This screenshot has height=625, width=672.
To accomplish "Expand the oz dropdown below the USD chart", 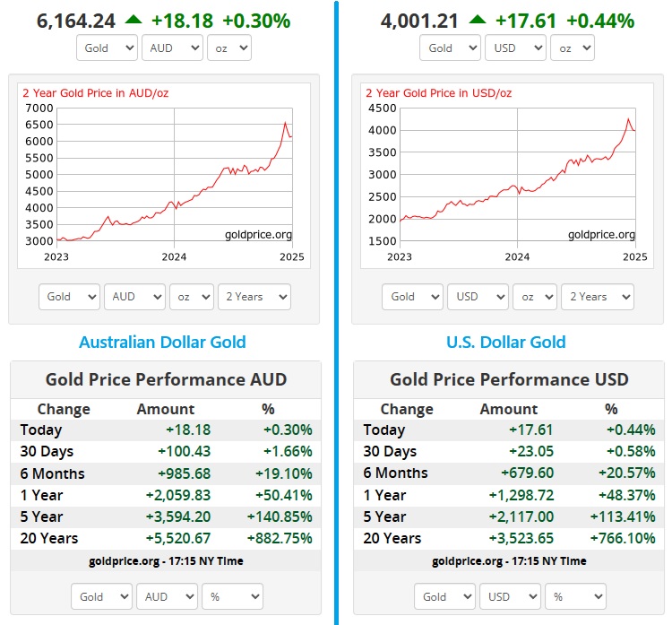I will pos(536,297).
